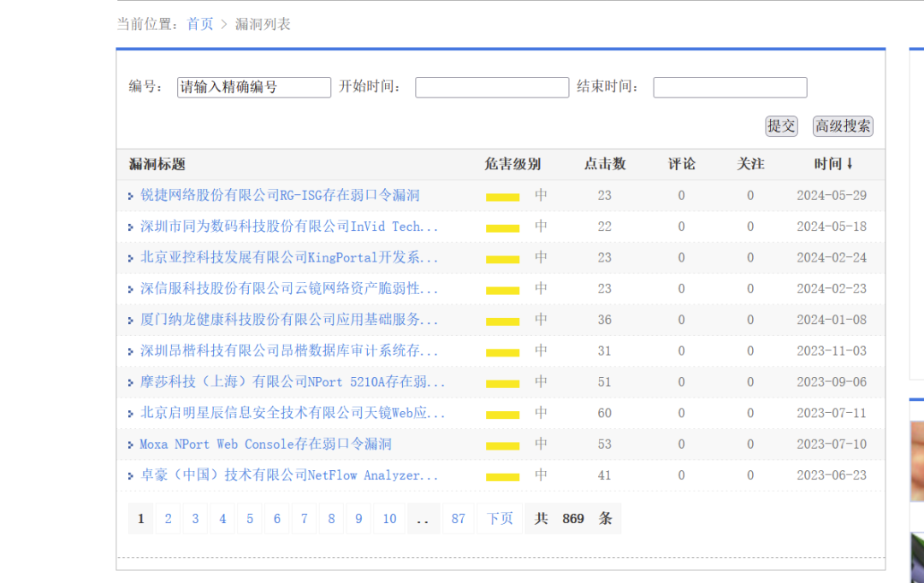Go to page 9 of results
Image resolution: width=924 pixels, height=583 pixels.
(358, 519)
